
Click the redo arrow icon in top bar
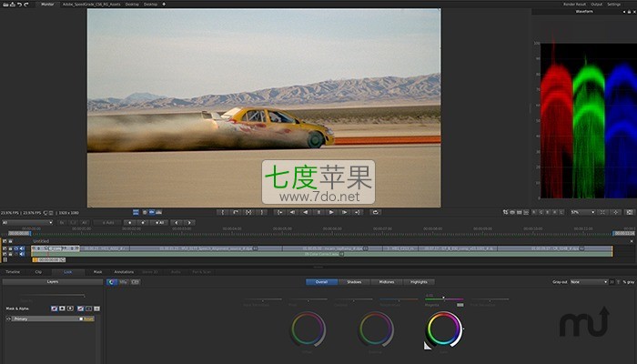pyautogui.click(x=26, y=4)
